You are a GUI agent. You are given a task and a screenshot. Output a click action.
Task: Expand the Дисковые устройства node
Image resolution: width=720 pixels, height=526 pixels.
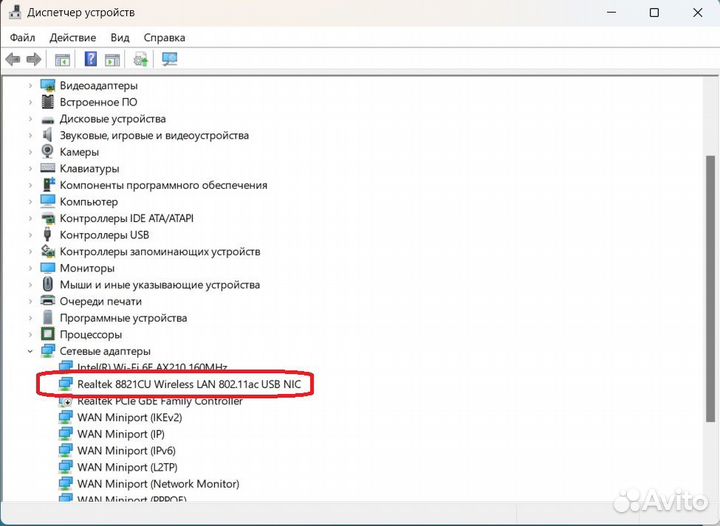click(x=30, y=119)
